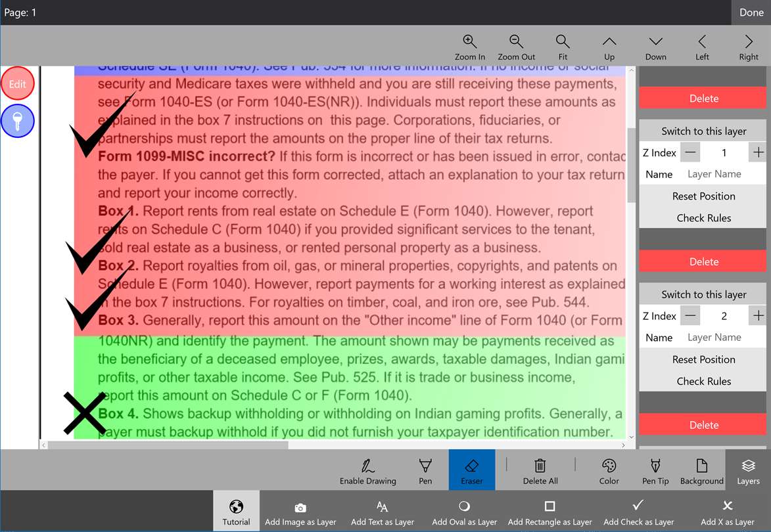
Task: Click the Z Index value 2 field
Action: (724, 316)
